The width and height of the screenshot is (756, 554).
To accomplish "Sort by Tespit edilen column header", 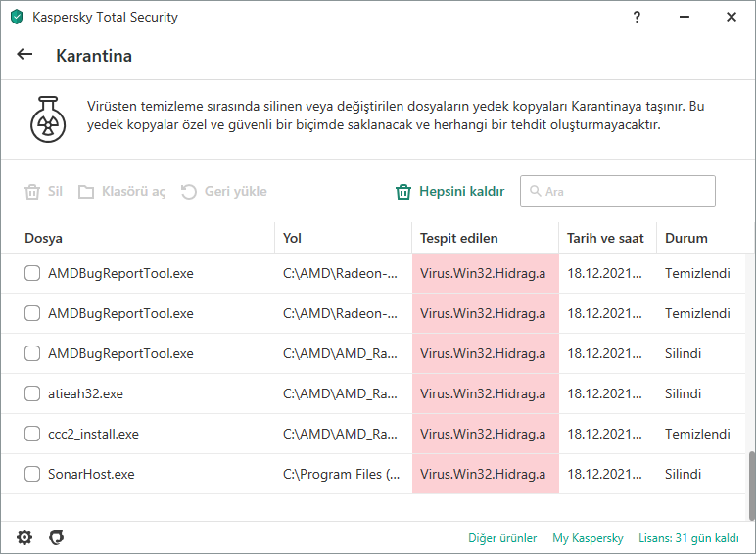I will [459, 238].
